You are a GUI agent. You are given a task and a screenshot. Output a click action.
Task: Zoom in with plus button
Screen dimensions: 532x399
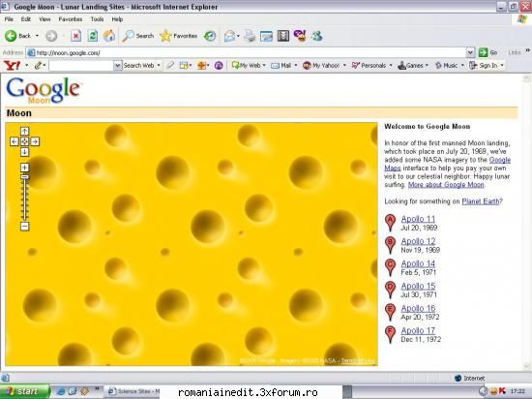click(x=24, y=168)
